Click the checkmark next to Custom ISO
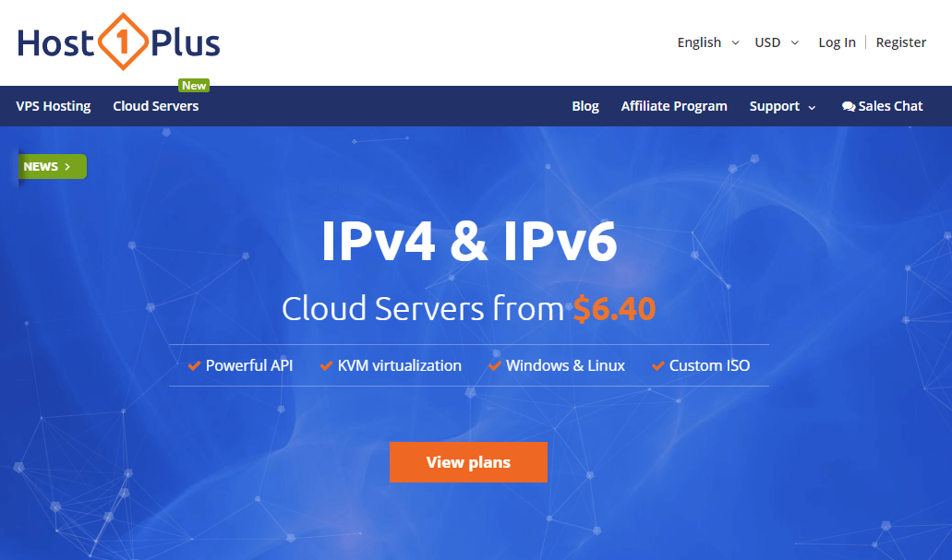952x560 pixels. pos(657,366)
